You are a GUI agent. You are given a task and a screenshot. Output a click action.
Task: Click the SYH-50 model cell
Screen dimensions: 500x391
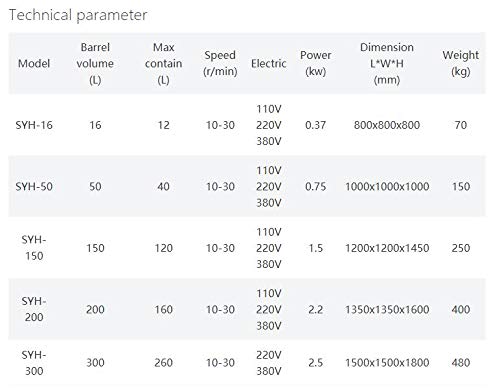point(34,186)
